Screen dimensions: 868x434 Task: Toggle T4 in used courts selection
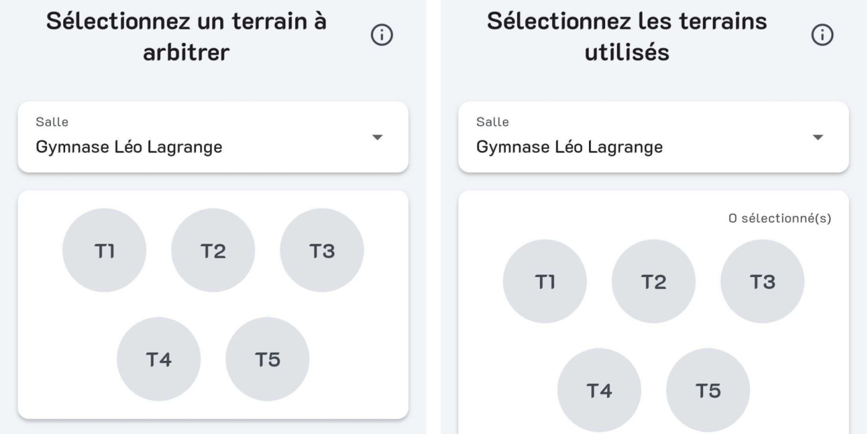tap(599, 390)
